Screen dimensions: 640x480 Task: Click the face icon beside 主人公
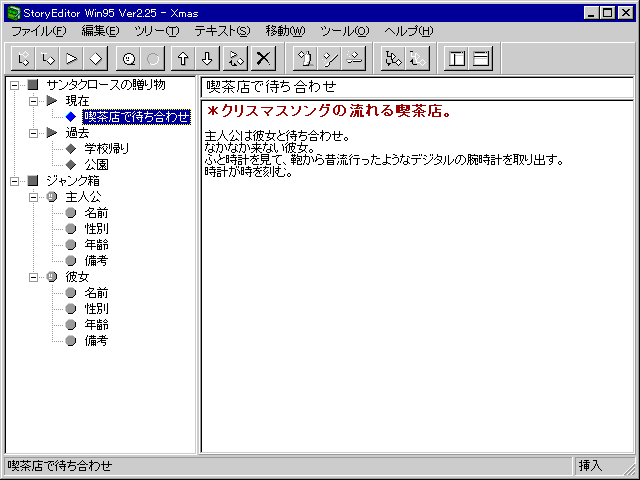[51, 197]
